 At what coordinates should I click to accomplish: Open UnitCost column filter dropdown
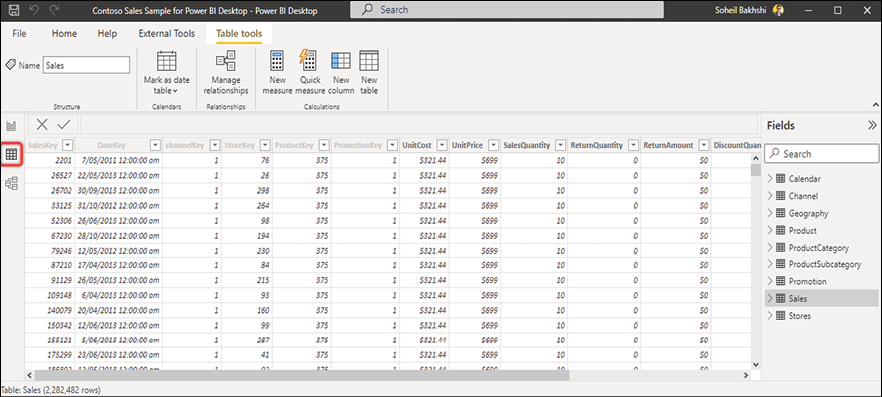click(442, 146)
